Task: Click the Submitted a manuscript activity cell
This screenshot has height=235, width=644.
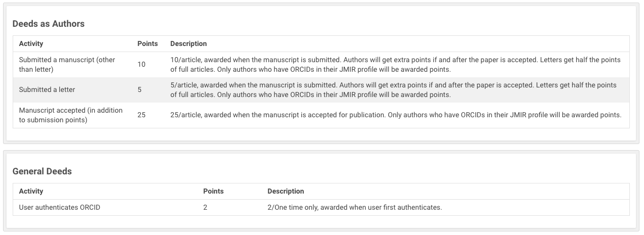Action: coord(68,65)
